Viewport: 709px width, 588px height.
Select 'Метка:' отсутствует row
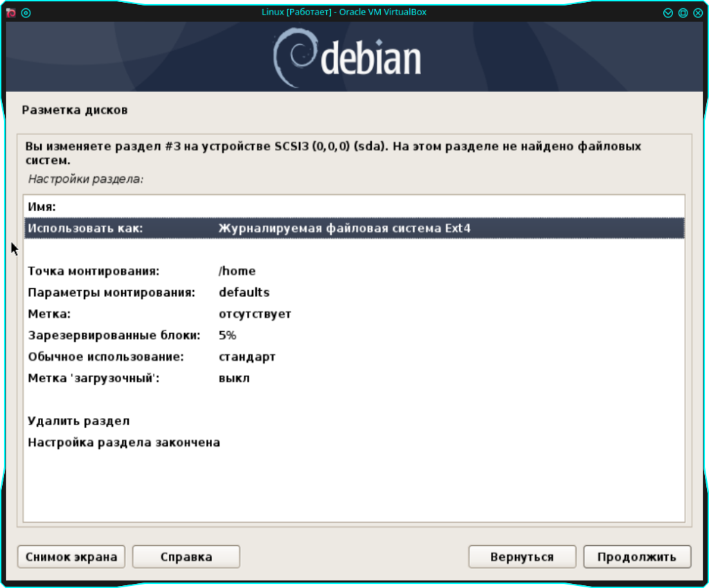[354, 314]
